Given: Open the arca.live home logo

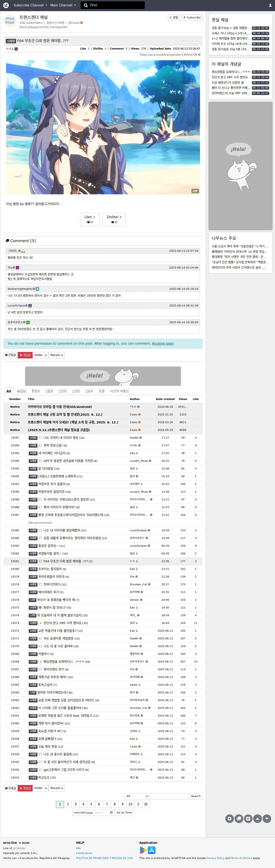Looking at the screenshot, I should click(6, 5).
